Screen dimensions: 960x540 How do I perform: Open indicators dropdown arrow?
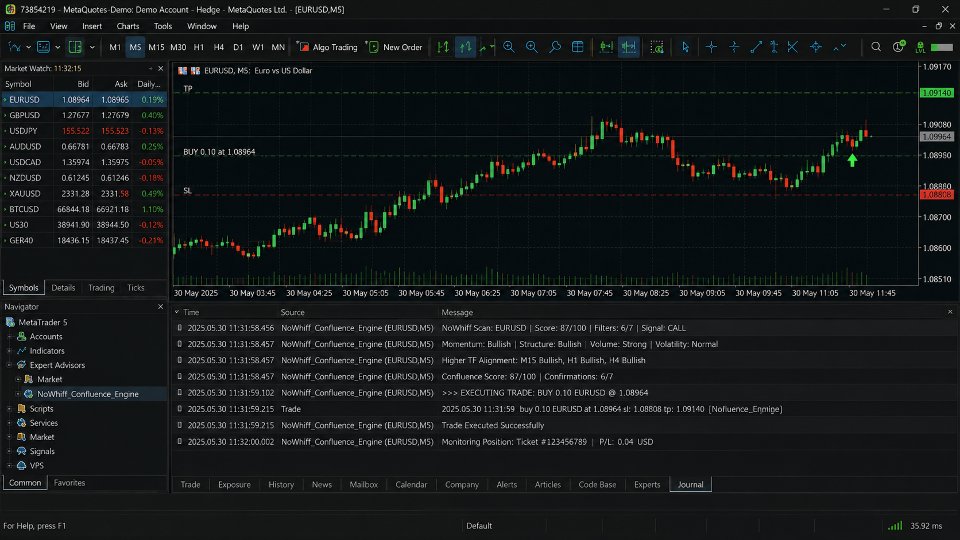tap(58, 47)
